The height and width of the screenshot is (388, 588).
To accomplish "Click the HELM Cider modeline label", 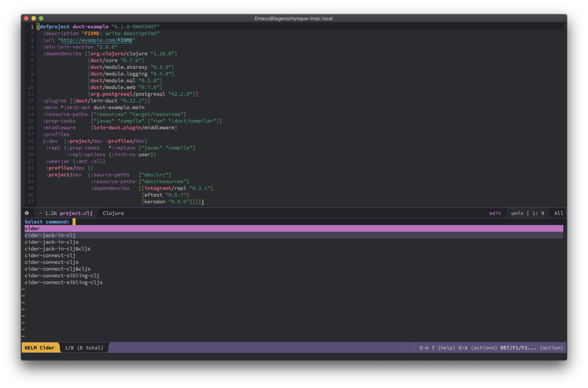I will [40, 348].
